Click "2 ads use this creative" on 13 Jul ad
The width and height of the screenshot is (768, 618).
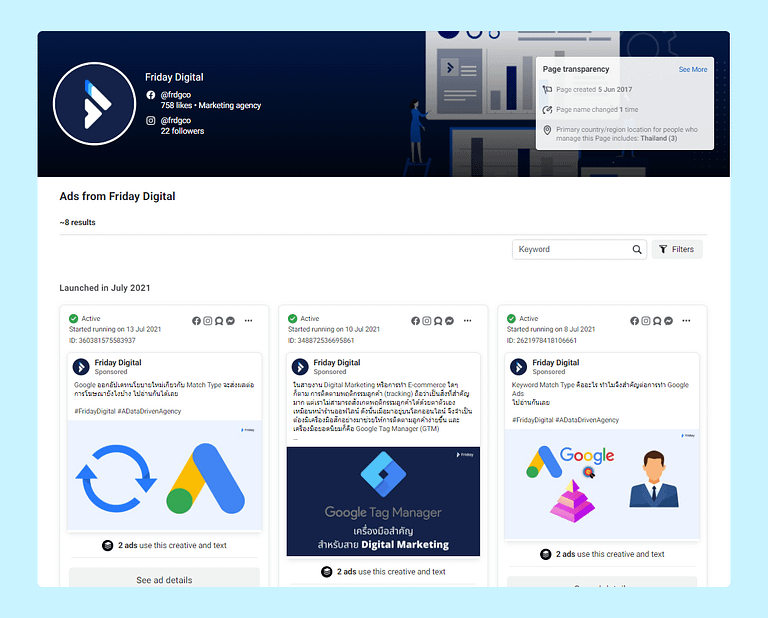pos(172,546)
